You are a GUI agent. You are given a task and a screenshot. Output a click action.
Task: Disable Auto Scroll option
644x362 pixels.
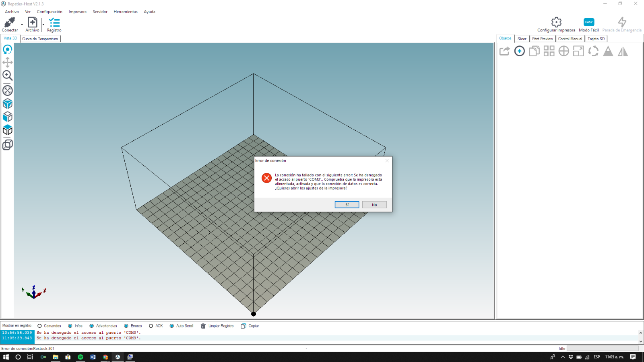click(x=172, y=326)
